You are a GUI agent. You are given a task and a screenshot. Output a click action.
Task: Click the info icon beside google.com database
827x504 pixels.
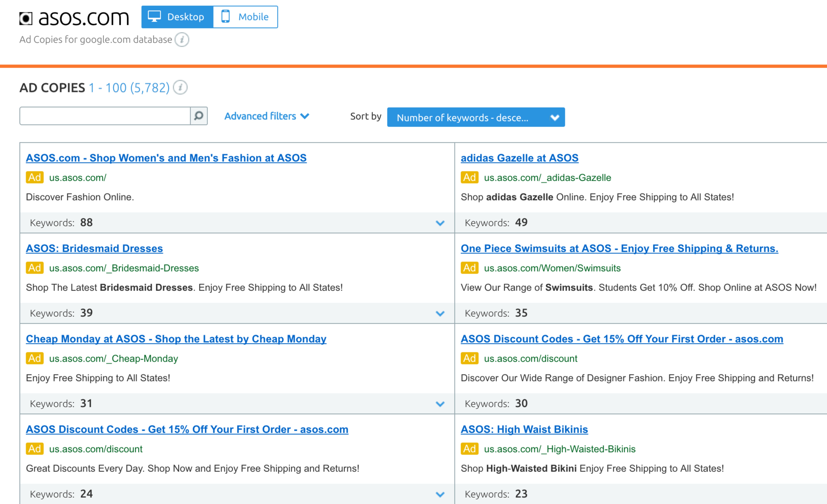click(182, 40)
